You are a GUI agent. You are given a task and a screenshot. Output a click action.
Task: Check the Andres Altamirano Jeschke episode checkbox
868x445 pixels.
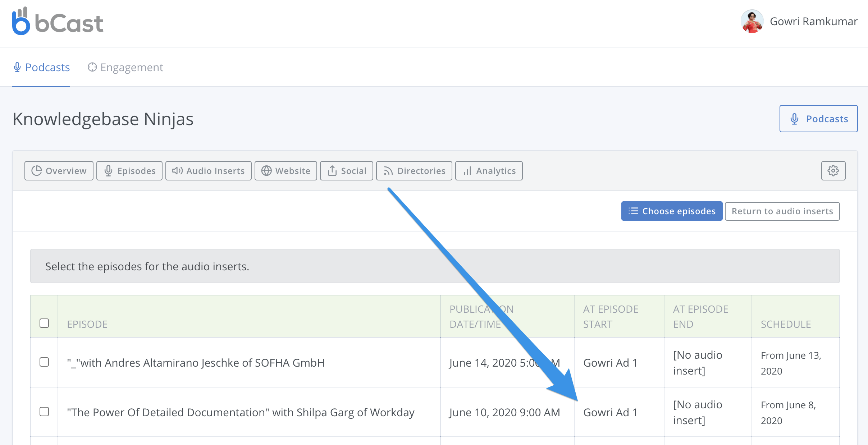click(44, 362)
